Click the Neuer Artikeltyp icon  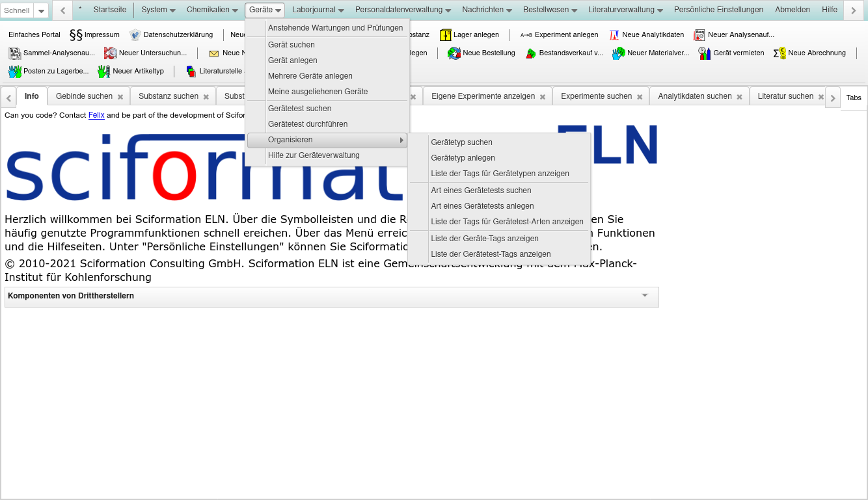(104, 72)
